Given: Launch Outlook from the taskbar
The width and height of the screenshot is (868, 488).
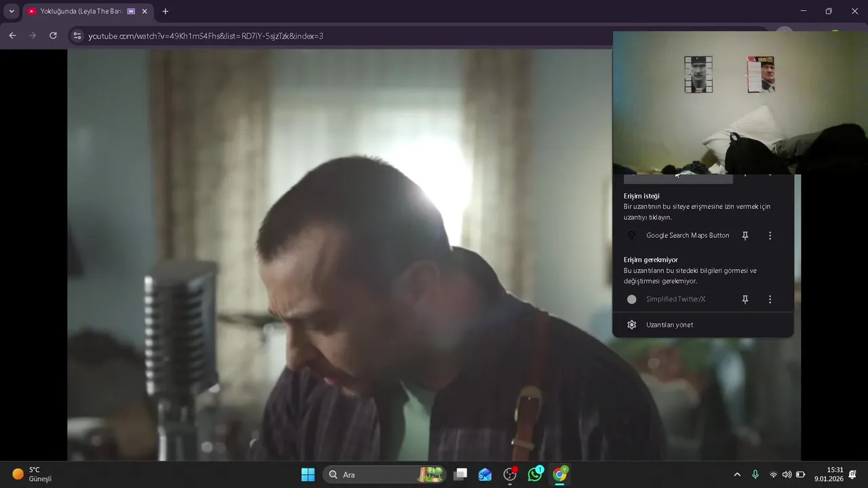Looking at the screenshot, I should 485,474.
